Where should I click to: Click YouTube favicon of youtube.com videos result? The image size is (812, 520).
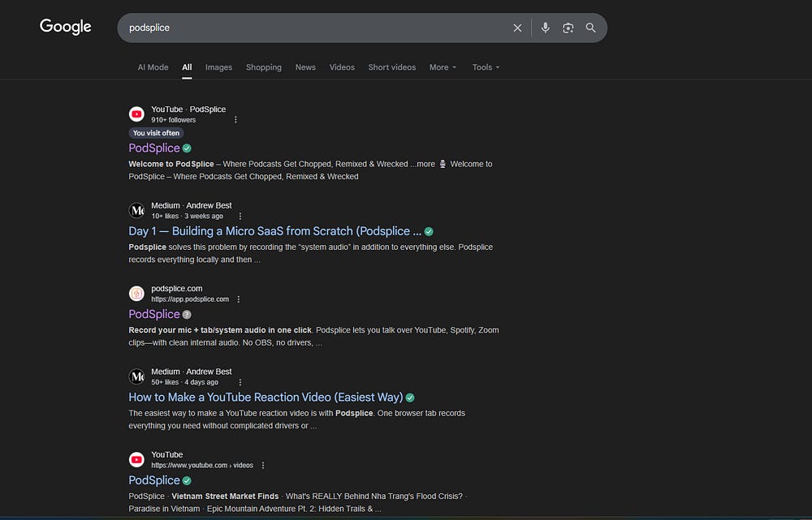136,459
